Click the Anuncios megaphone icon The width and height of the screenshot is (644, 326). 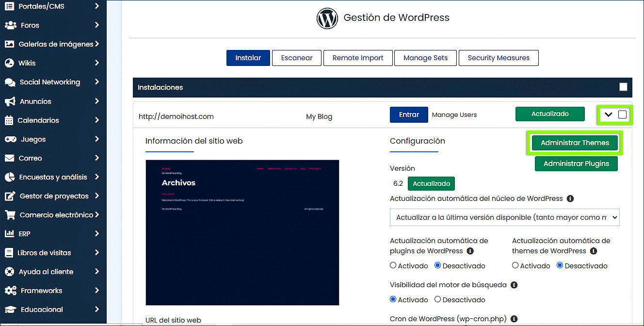[10, 101]
